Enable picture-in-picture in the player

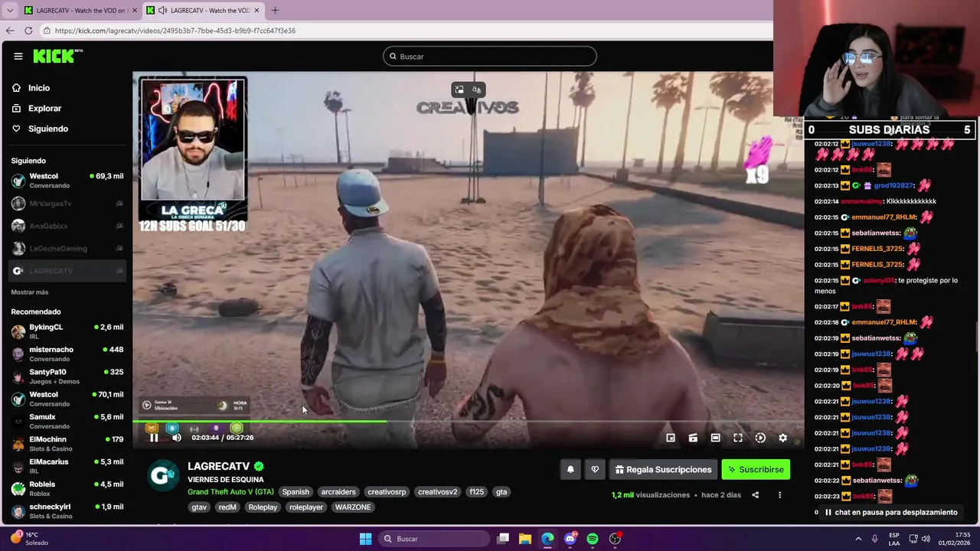pyautogui.click(x=671, y=438)
